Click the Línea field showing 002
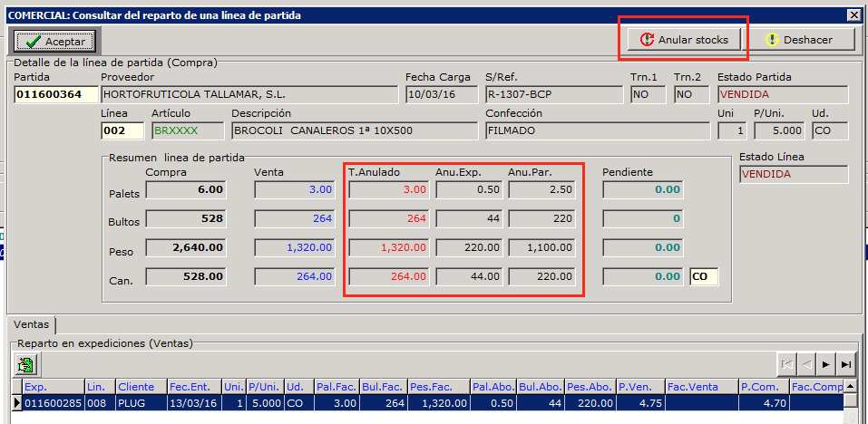Screen dimensions: 868x424 [122, 130]
